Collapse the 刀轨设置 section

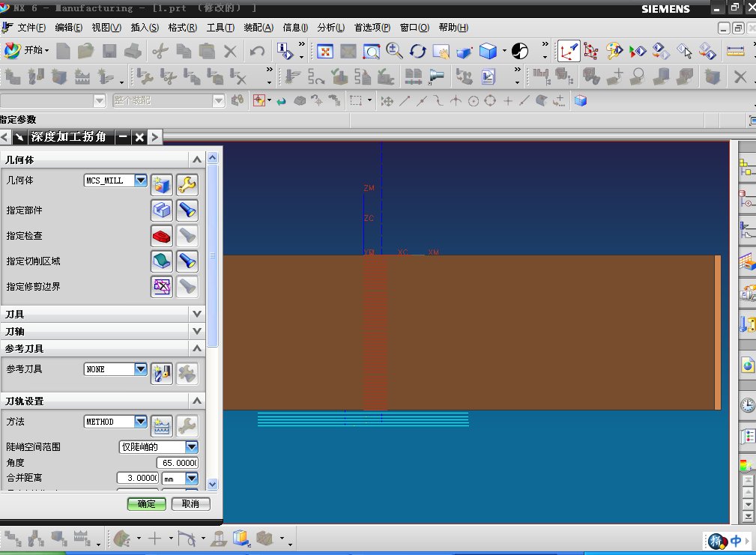pyautogui.click(x=197, y=401)
